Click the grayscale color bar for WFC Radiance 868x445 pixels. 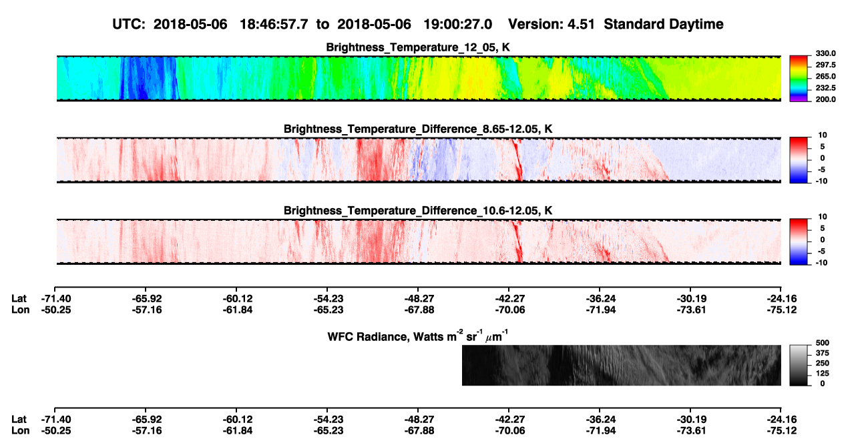799,364
